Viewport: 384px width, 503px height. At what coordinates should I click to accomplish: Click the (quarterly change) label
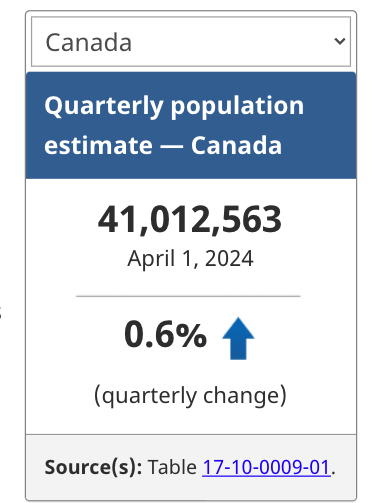coord(190,396)
